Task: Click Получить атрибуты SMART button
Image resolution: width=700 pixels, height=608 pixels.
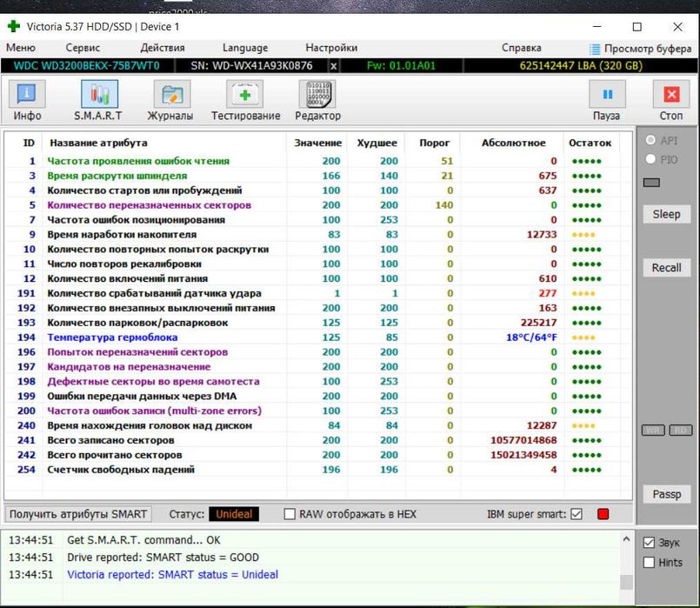Action: coord(78,514)
